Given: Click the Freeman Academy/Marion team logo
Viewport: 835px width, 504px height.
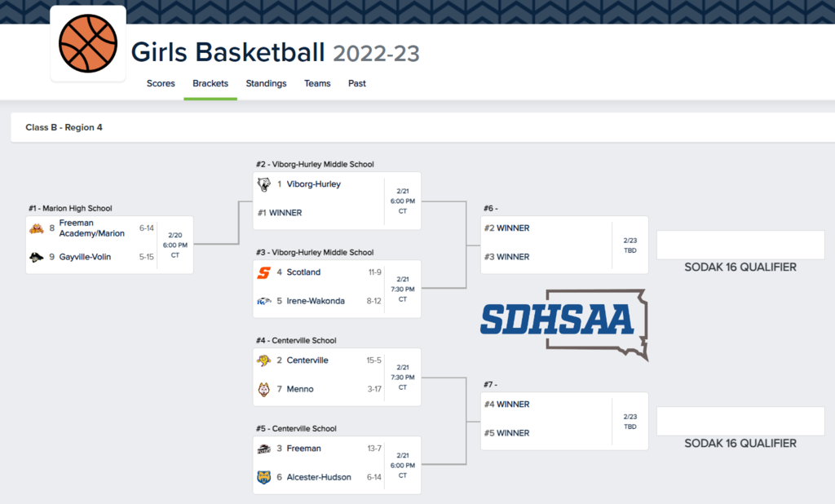Looking at the screenshot, I should 37,228.
